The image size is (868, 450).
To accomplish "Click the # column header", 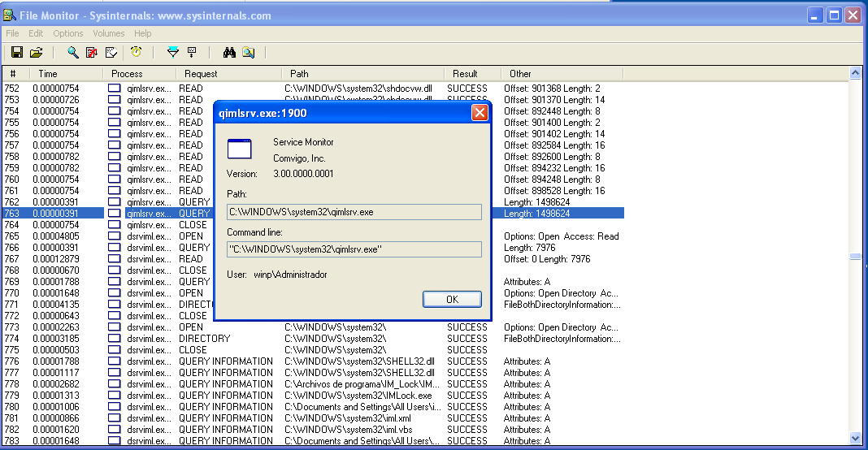I will click(15, 74).
